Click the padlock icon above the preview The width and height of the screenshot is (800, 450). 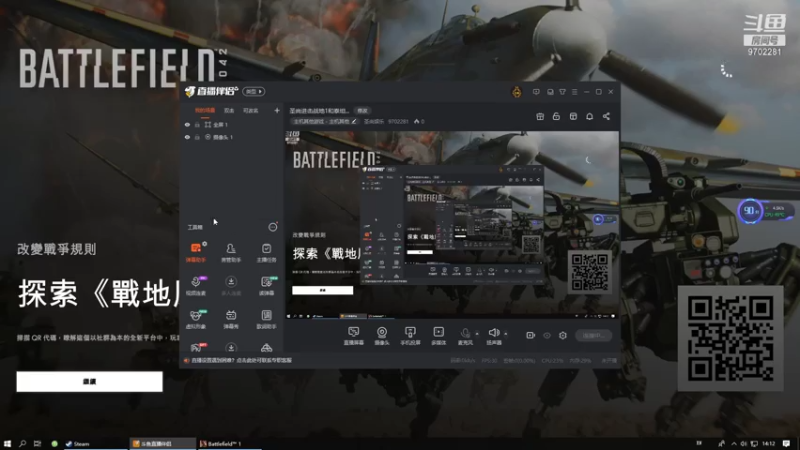(x=556, y=116)
